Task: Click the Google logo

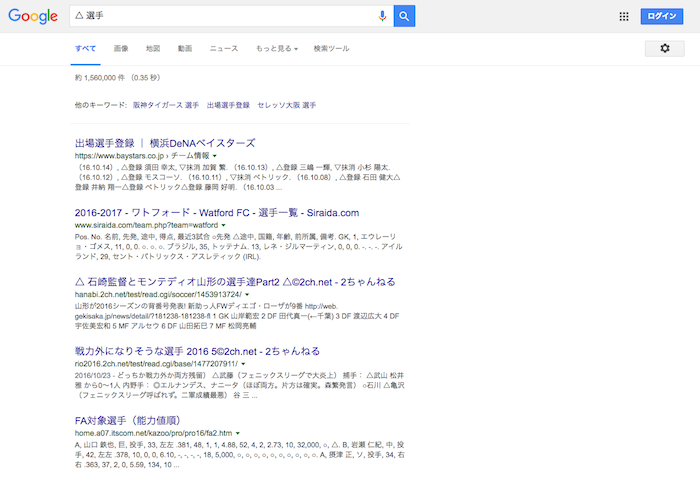Action: [x=34, y=17]
